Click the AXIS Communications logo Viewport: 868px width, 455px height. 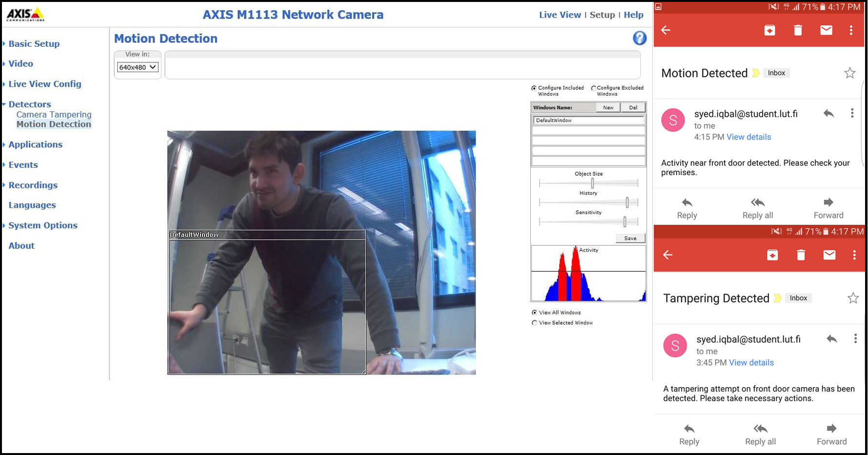(25, 14)
